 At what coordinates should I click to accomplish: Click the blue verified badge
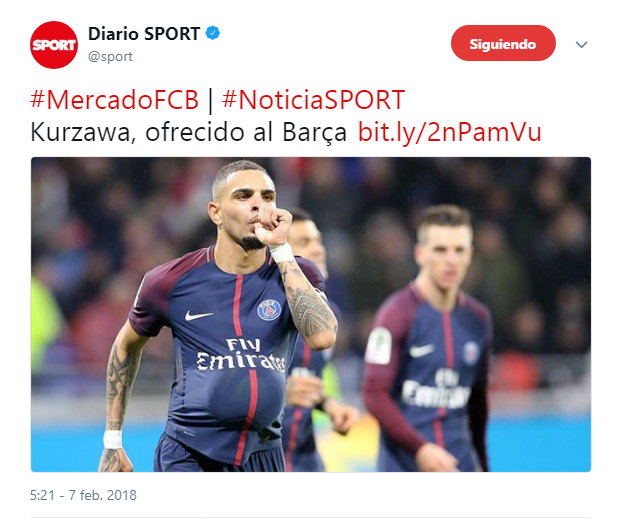pos(213,33)
